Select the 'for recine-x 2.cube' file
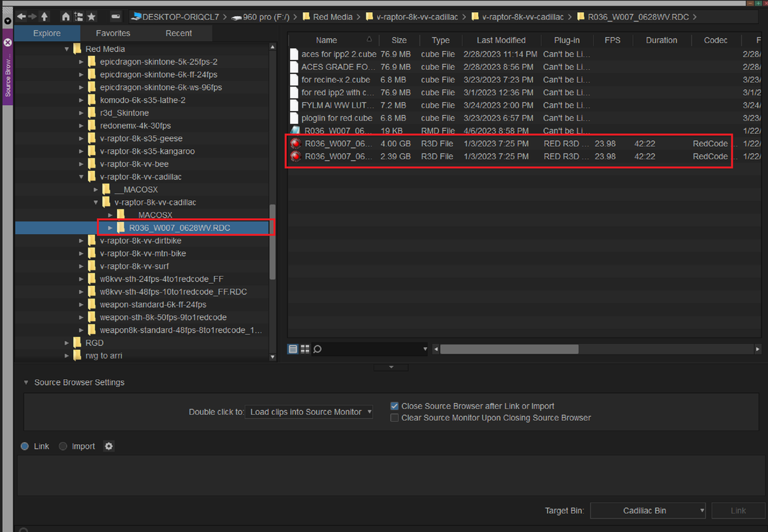Screen dimensions: 768x532 point(336,79)
